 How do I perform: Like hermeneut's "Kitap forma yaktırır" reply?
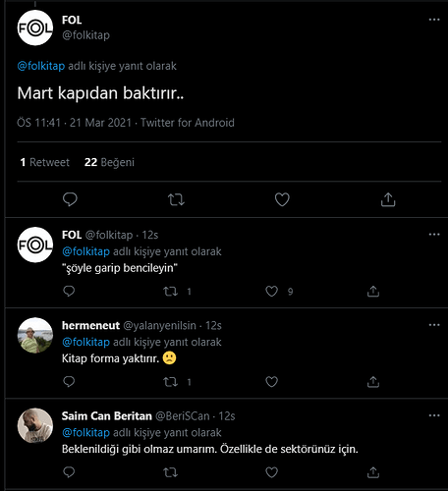point(271,382)
